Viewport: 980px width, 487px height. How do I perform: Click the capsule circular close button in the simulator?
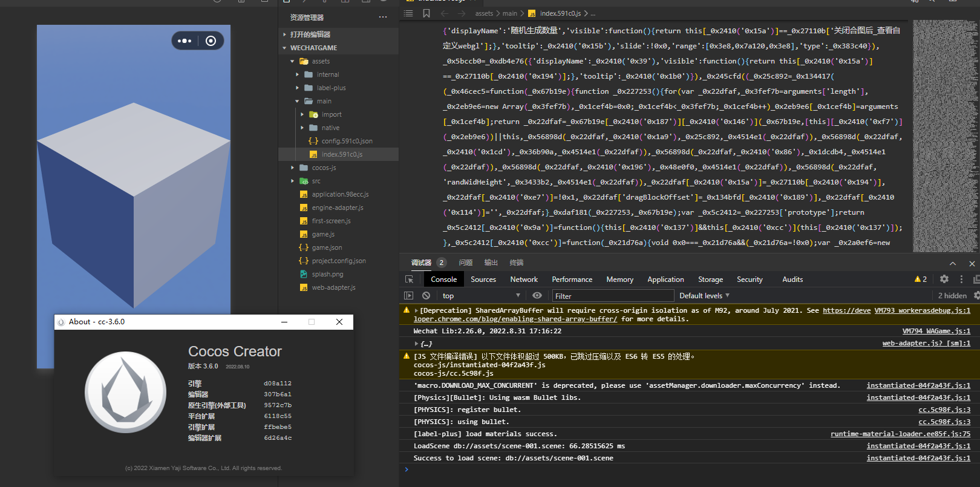[x=211, y=41]
